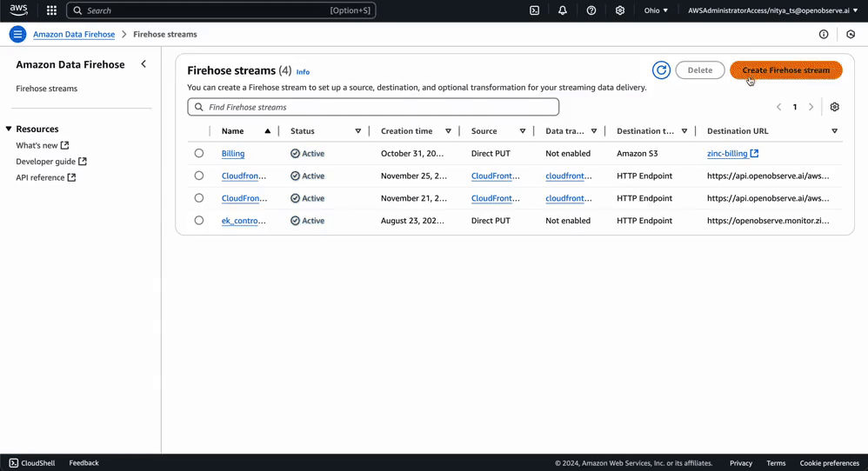Go to previous page of streams
Screen dimensions: 868x471
tap(779, 107)
